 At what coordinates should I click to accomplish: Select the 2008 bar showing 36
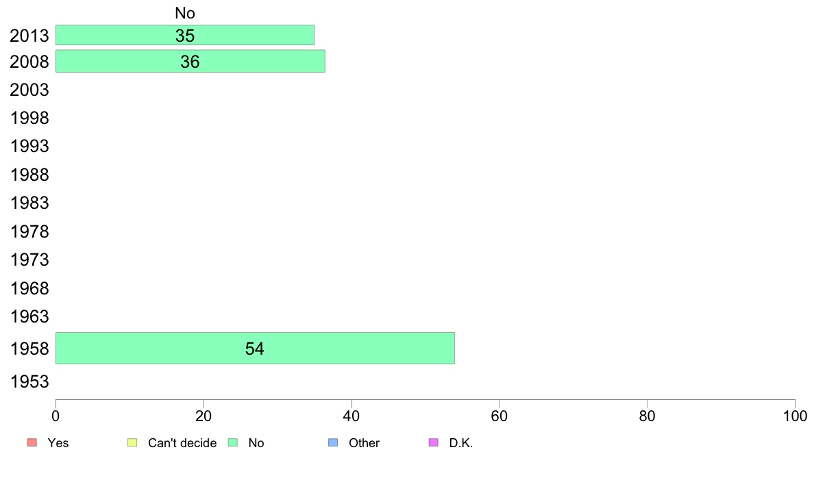click(190, 61)
